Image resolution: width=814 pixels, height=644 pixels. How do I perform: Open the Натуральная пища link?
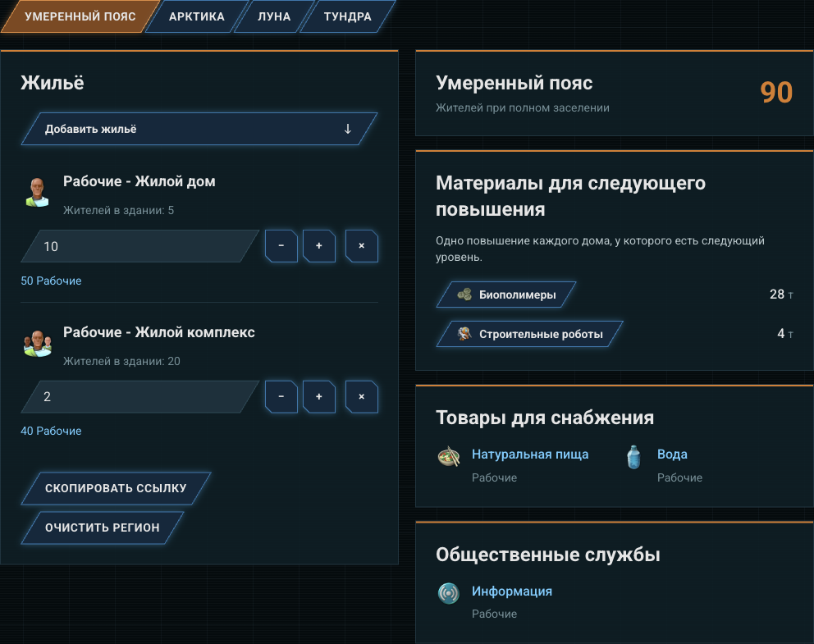[530, 454]
